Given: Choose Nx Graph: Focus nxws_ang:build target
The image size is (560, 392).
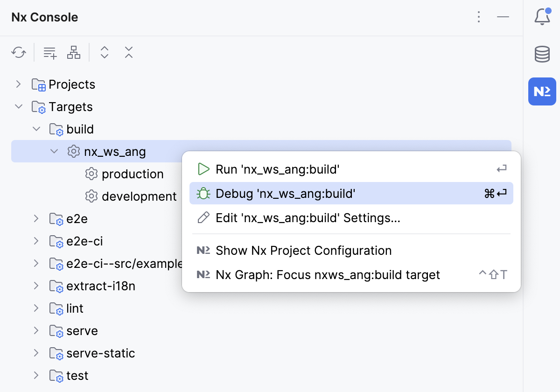Looking at the screenshot, I should click(327, 275).
